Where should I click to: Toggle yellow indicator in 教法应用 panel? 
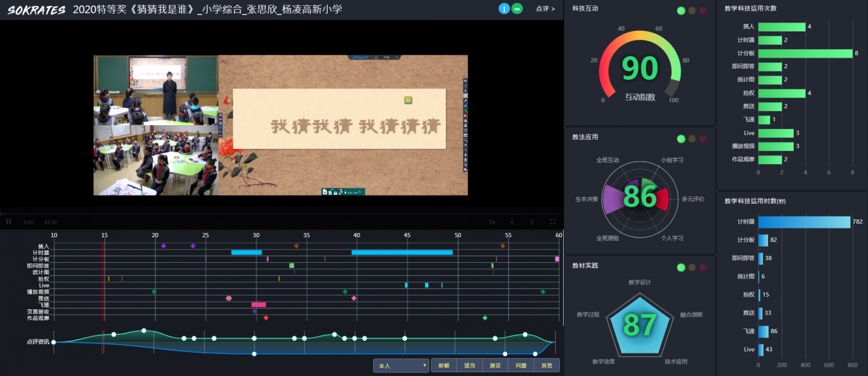692,139
